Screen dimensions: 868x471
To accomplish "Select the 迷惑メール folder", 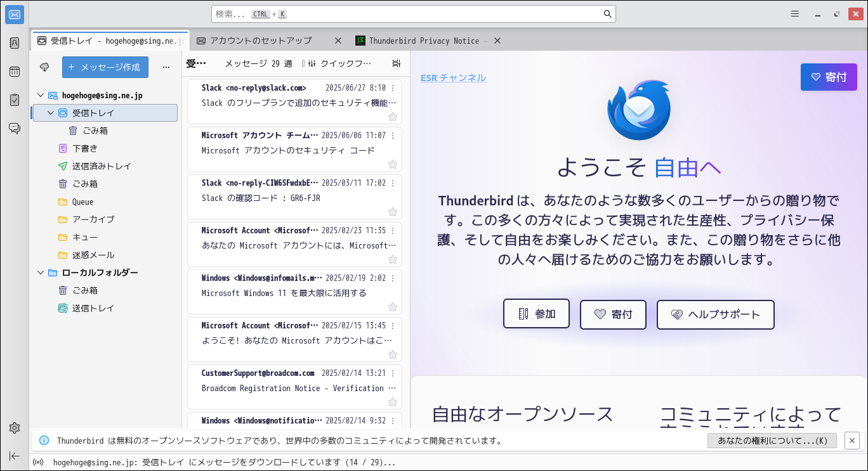I will (104, 255).
